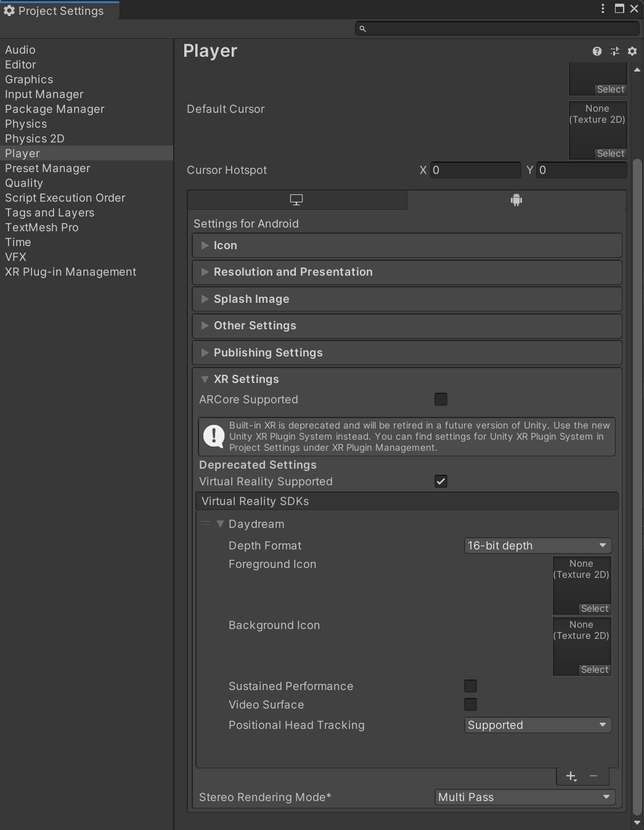Open Tags and Layers settings
Screen dimensions: 644x830
click(x=86, y=213)
